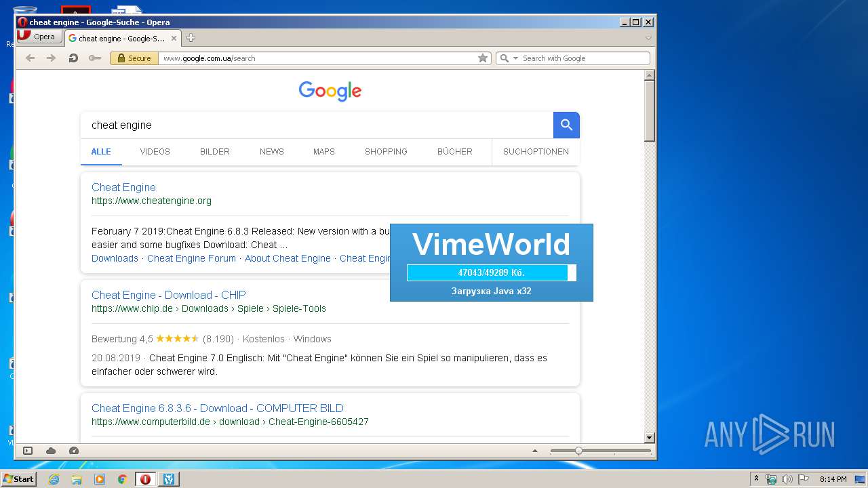Open Windows Explorer folder taskbar icon
Image resolution: width=868 pixels, height=488 pixels.
pyautogui.click(x=77, y=479)
